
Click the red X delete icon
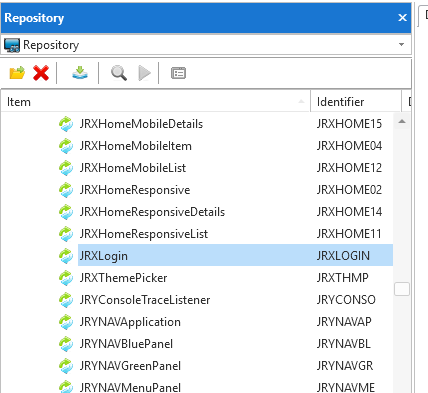41,73
